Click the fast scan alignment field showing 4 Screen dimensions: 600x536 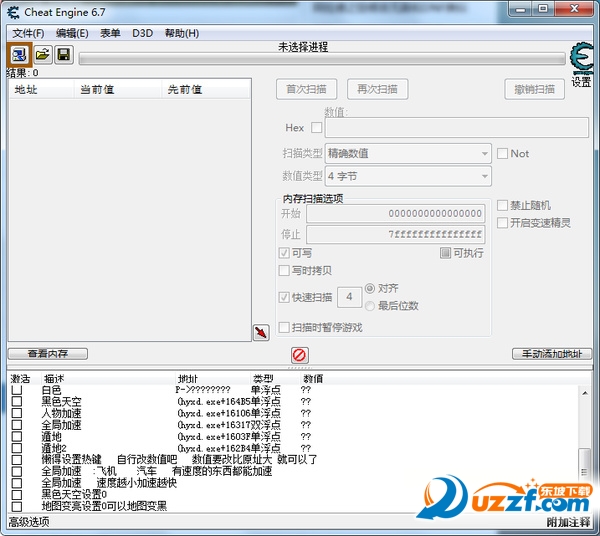[x=349, y=297]
